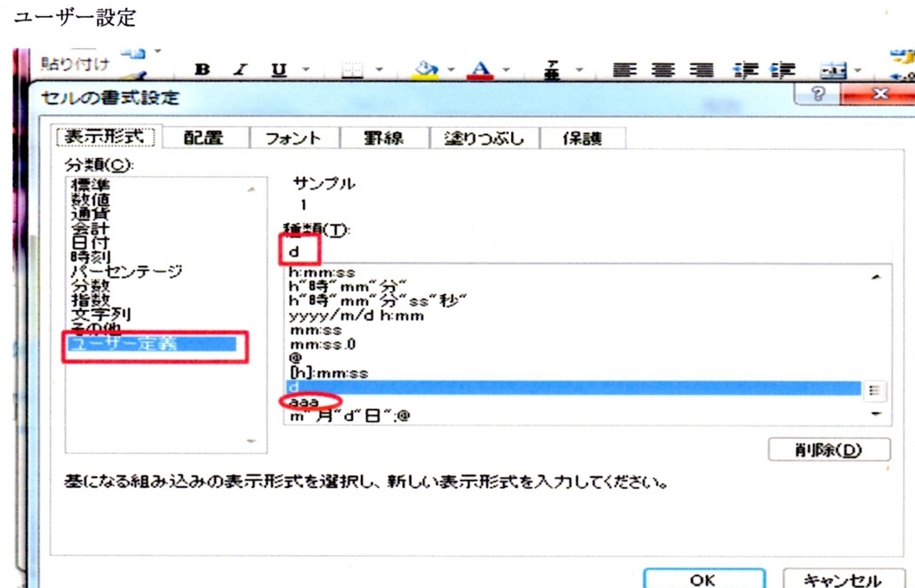Apply bold formatting with the B icon
The width and height of the screenshot is (915, 588).
pos(203,68)
